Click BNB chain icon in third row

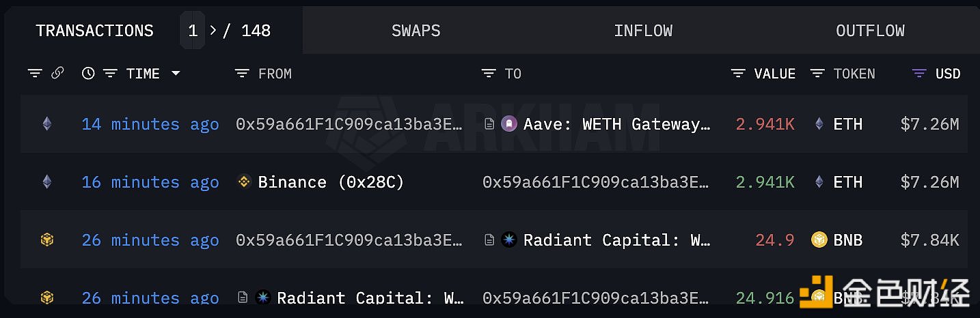tap(47, 240)
